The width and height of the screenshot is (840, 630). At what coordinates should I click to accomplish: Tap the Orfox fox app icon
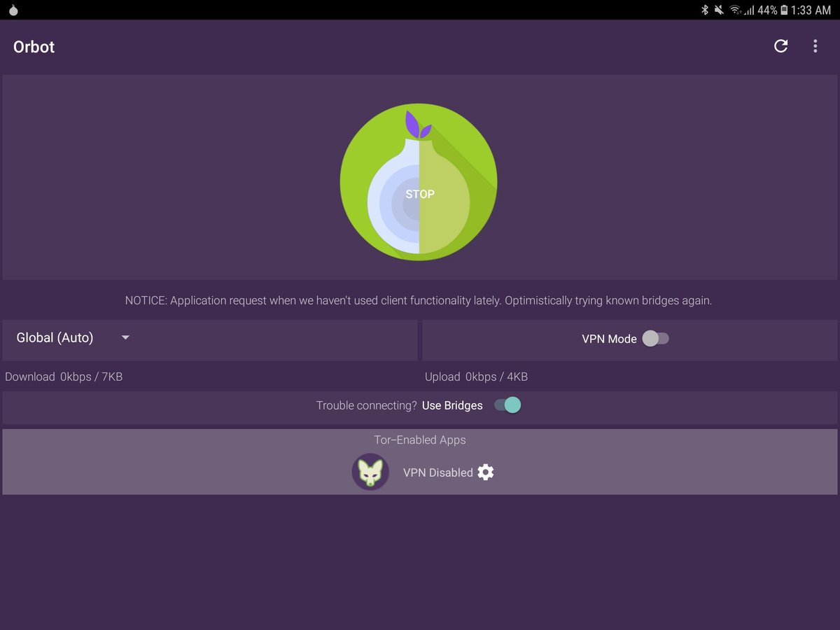[x=370, y=472]
